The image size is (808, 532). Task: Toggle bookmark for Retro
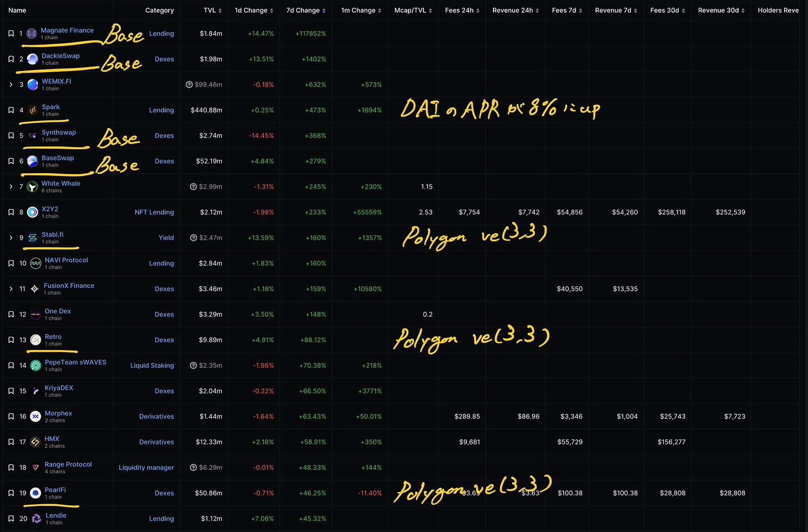pos(11,340)
